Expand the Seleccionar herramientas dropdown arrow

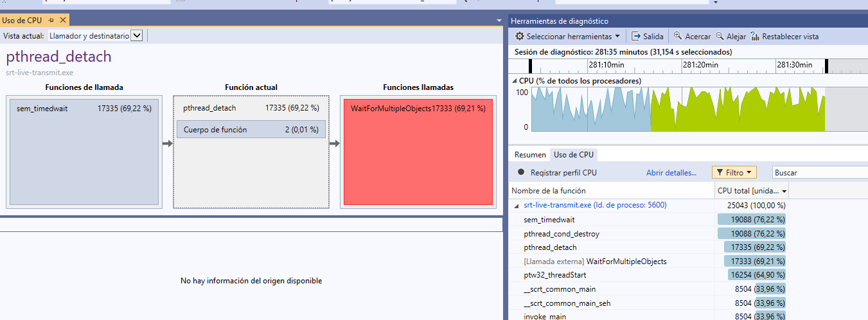[617, 37]
